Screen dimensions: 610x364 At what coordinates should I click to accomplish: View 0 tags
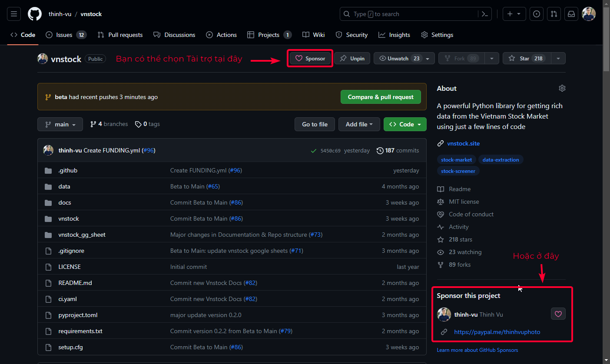[x=147, y=124]
